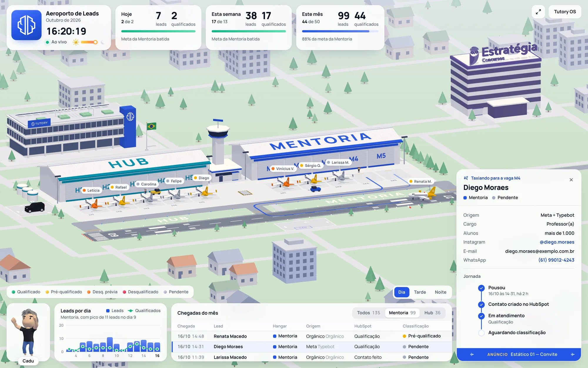Click the blue Tutory logo icon
Viewport: 588px width, 368px height.
pos(26,25)
